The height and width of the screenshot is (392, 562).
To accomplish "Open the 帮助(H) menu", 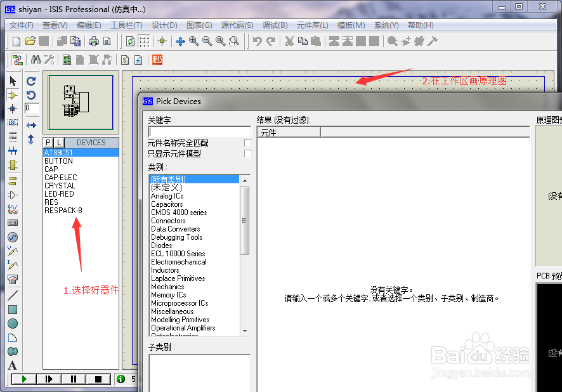I will tap(421, 25).
